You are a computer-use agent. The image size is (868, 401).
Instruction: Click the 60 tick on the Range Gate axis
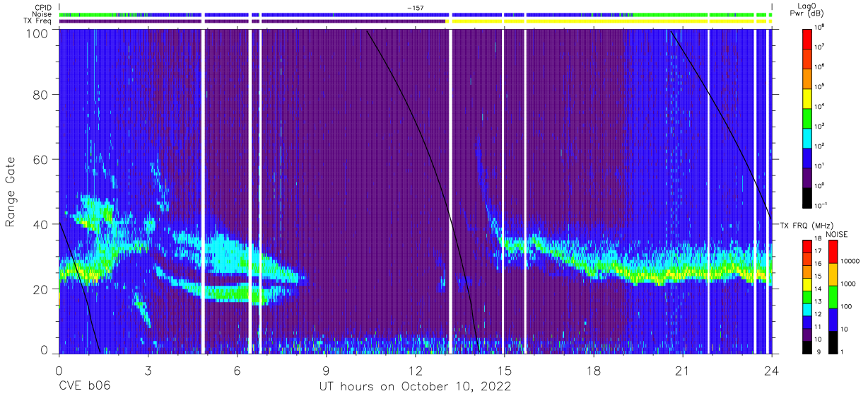pyautogui.click(x=40, y=160)
